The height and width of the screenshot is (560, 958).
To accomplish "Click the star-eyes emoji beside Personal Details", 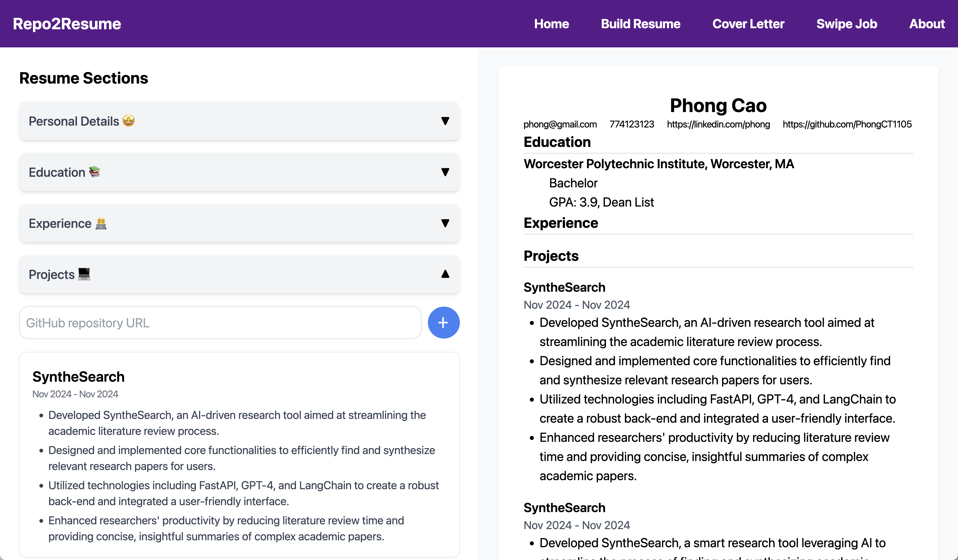I will tap(129, 121).
